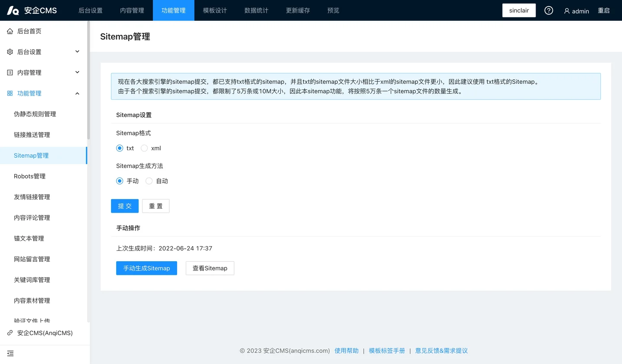Click the home icon beside 后台首页

(x=10, y=31)
